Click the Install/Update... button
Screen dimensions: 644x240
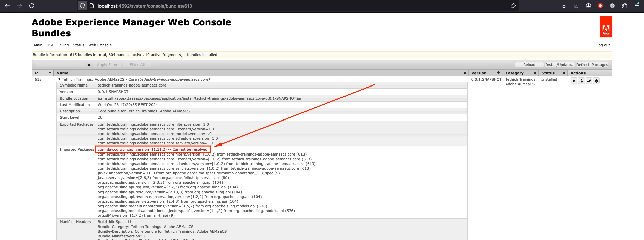point(560,65)
